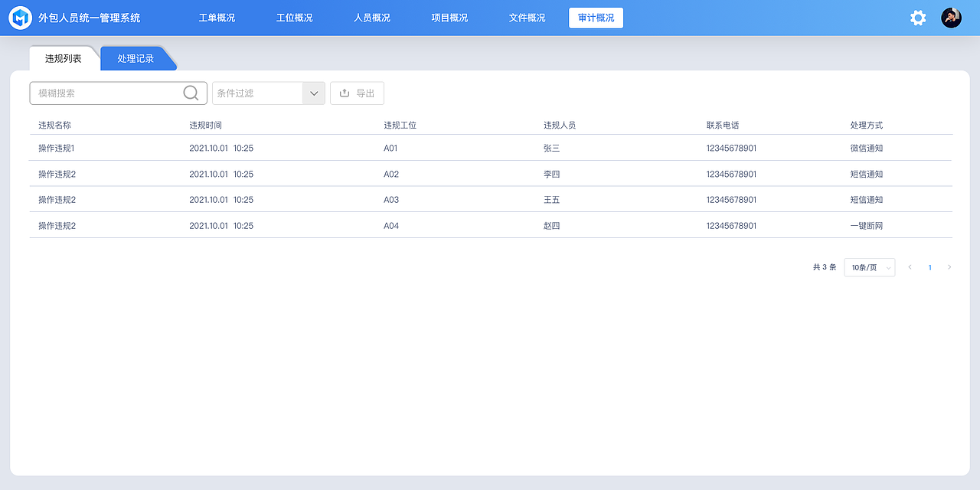Click page number 1 in pagination
980x490 pixels.
(929, 267)
